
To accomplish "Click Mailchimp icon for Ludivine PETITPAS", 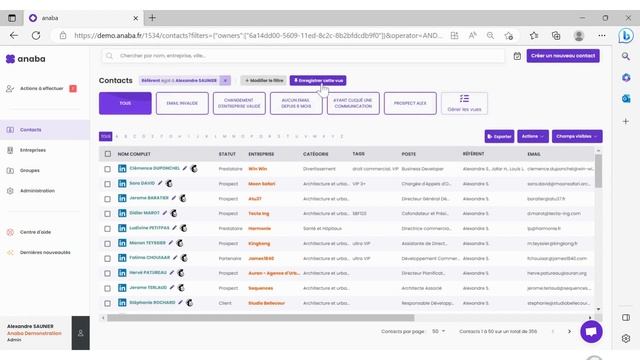I will pyautogui.click(x=184, y=228).
